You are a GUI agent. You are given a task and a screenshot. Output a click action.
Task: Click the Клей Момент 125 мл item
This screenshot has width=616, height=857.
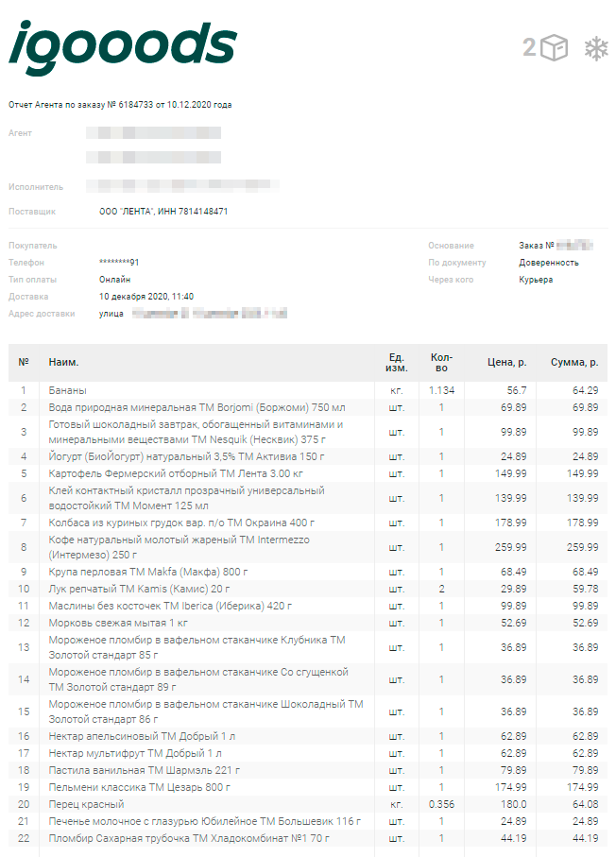pos(186,498)
